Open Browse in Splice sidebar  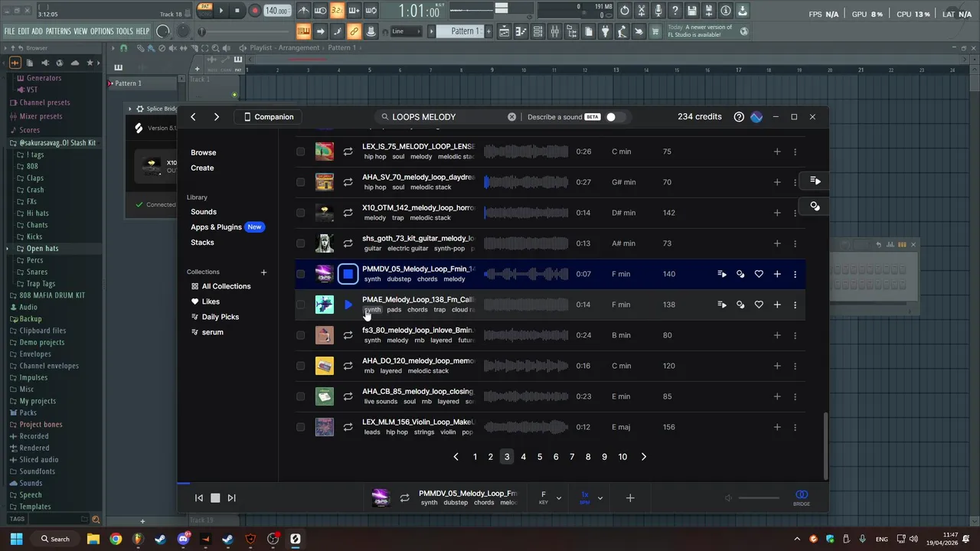(203, 152)
